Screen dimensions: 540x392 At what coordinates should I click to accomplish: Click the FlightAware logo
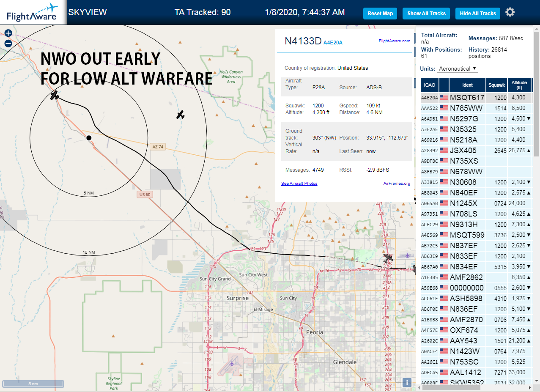[x=32, y=12]
